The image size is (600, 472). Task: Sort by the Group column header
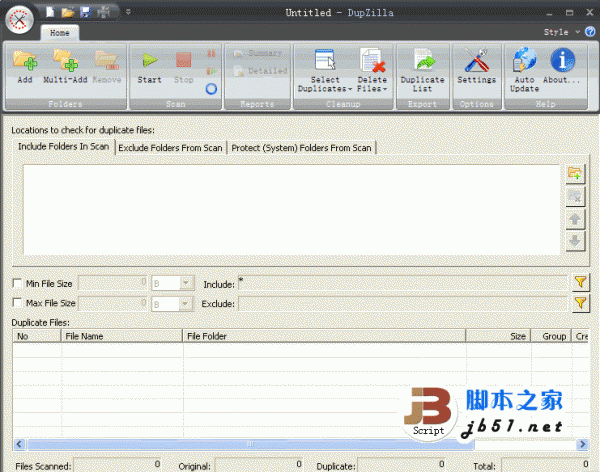pyautogui.click(x=551, y=336)
